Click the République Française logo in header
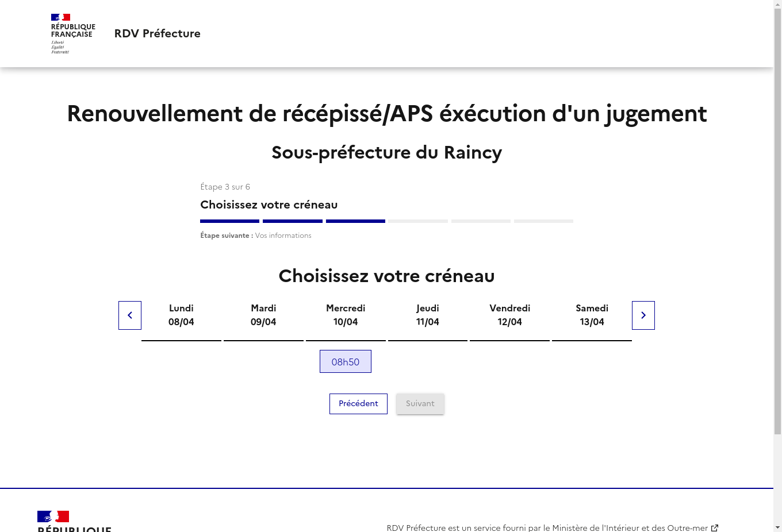 pos(73,34)
